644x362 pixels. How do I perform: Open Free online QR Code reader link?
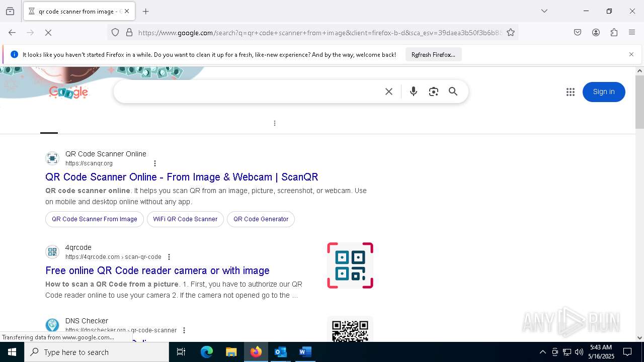(157, 270)
